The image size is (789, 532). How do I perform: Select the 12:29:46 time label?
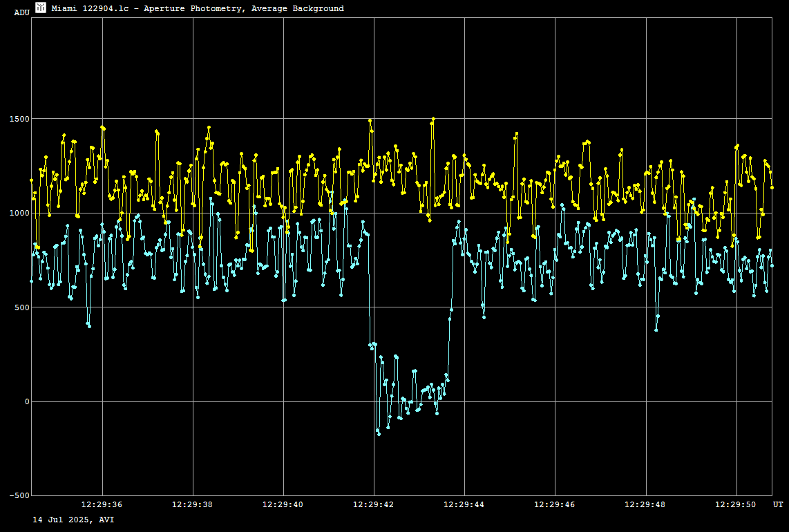click(x=555, y=505)
